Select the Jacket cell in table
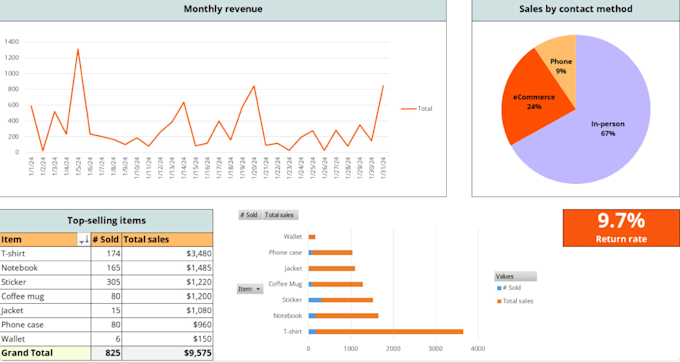Viewport: 680px width, 362px height. point(45,310)
